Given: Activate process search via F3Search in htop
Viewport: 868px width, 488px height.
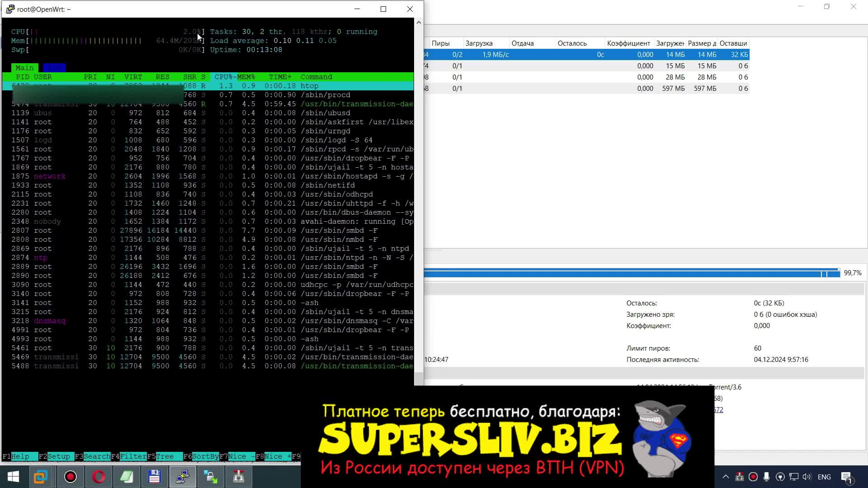Looking at the screenshot, I should click(x=93, y=456).
